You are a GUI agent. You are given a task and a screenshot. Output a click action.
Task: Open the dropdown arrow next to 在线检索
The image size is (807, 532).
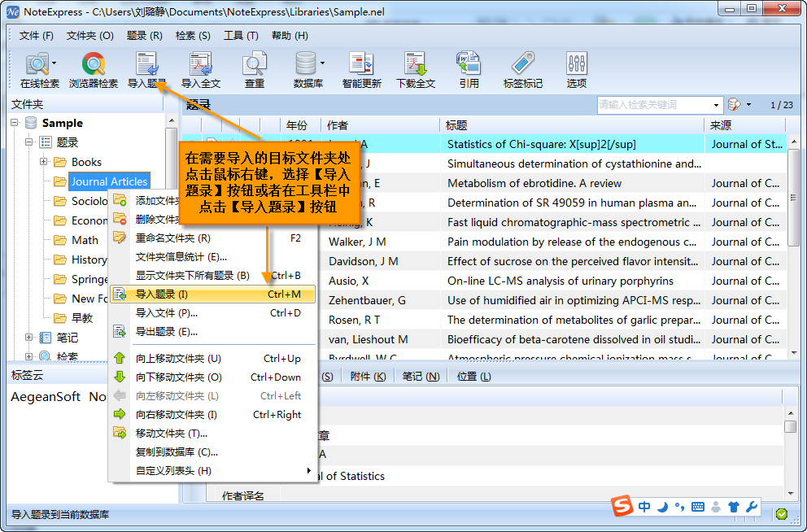tap(54, 63)
